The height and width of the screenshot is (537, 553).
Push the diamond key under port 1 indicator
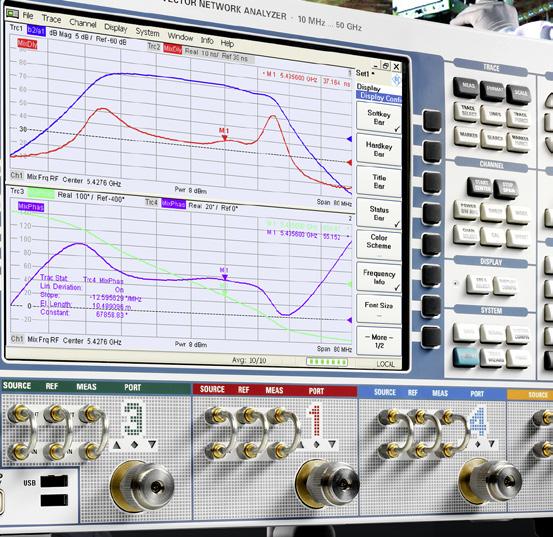(x=316, y=444)
